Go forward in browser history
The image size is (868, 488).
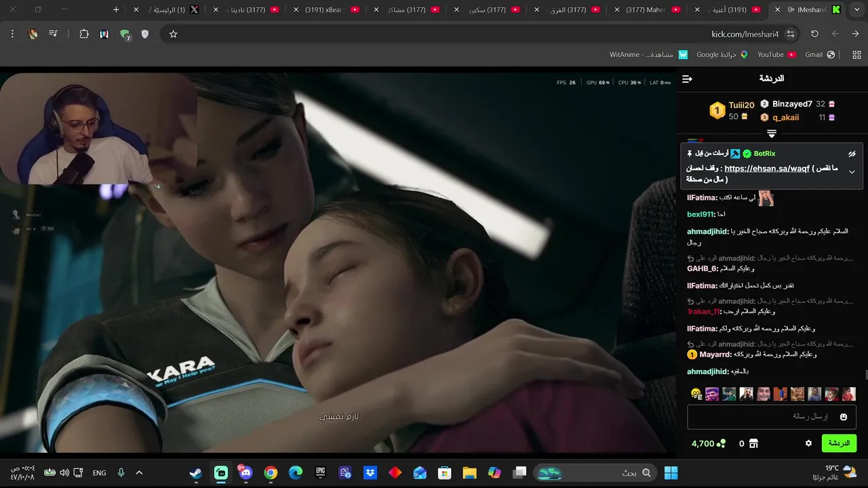(x=835, y=34)
